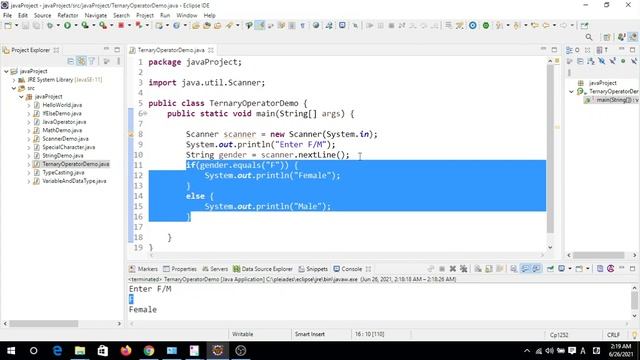Open the Display Selected Console dropdown arrow
The image size is (640, 360).
click(570, 269)
